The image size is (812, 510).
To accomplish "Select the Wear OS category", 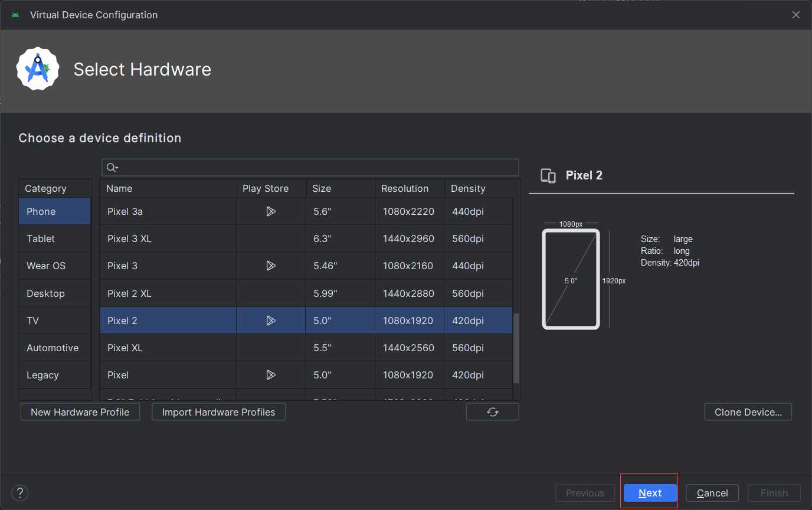I will (55, 266).
